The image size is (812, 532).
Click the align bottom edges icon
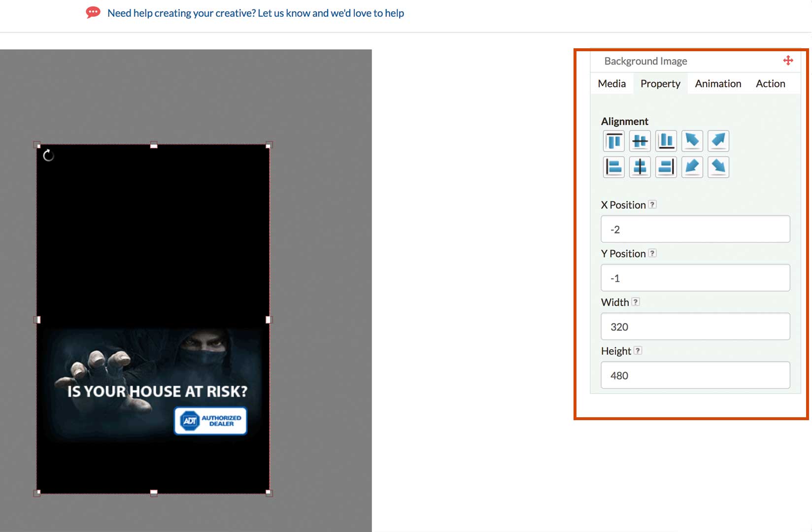tap(666, 141)
